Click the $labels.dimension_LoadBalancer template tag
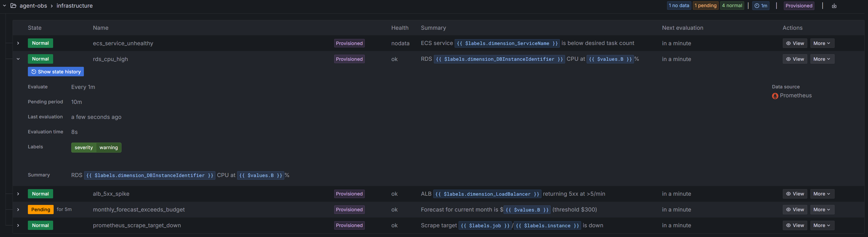The image size is (868, 237). coord(487,194)
